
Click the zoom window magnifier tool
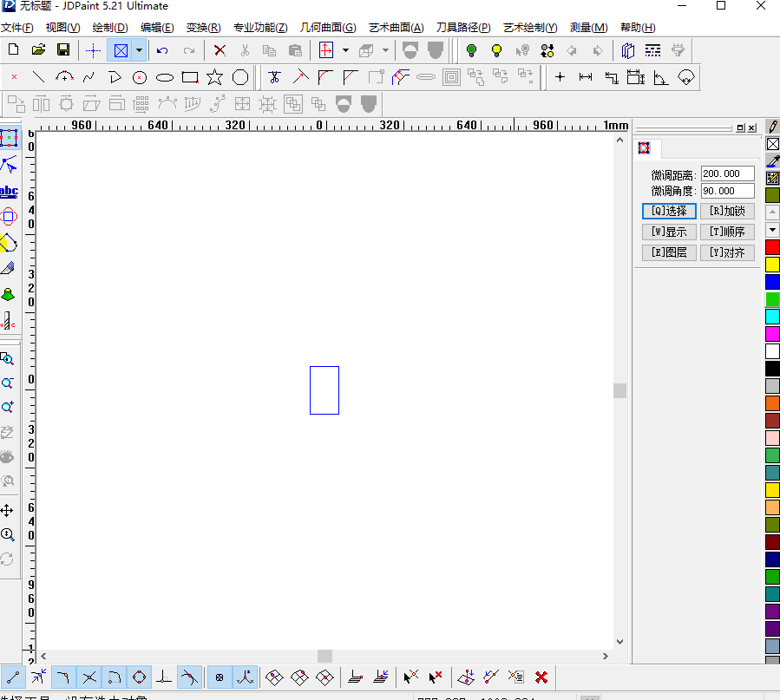coord(8,359)
